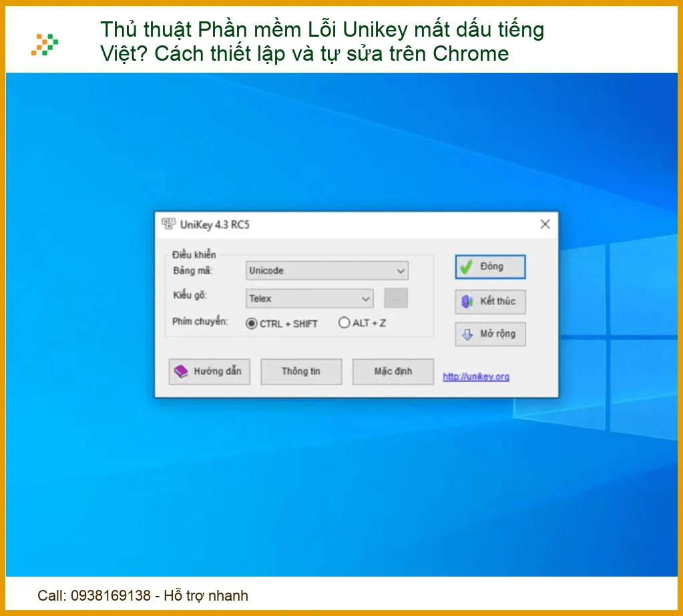Click the Call: 0938169138 support text

coord(143,595)
